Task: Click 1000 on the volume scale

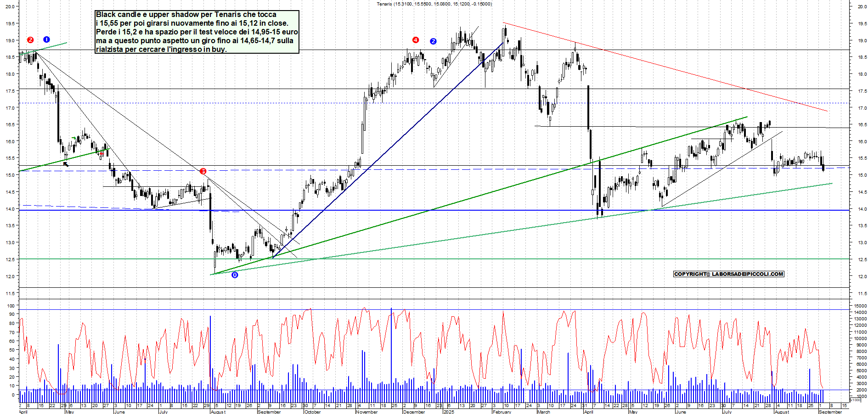Action: [862, 396]
